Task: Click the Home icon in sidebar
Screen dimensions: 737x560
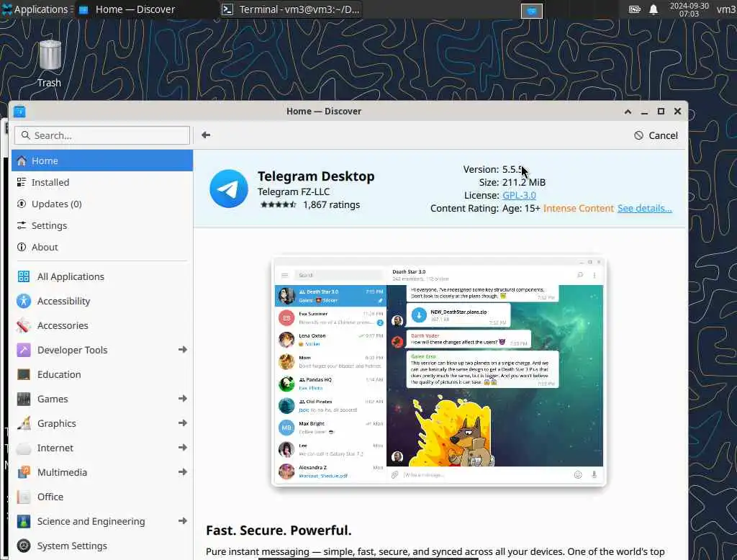Action: tap(22, 161)
